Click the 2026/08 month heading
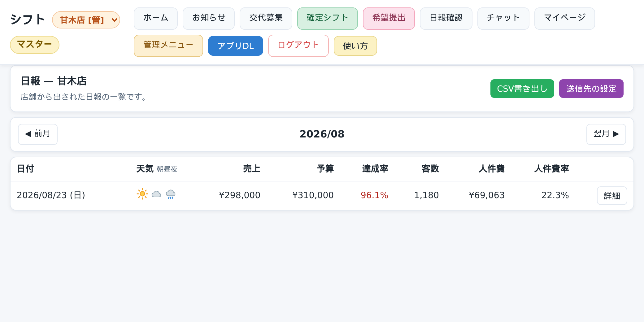Image resolution: width=644 pixels, height=322 pixels. (322, 134)
